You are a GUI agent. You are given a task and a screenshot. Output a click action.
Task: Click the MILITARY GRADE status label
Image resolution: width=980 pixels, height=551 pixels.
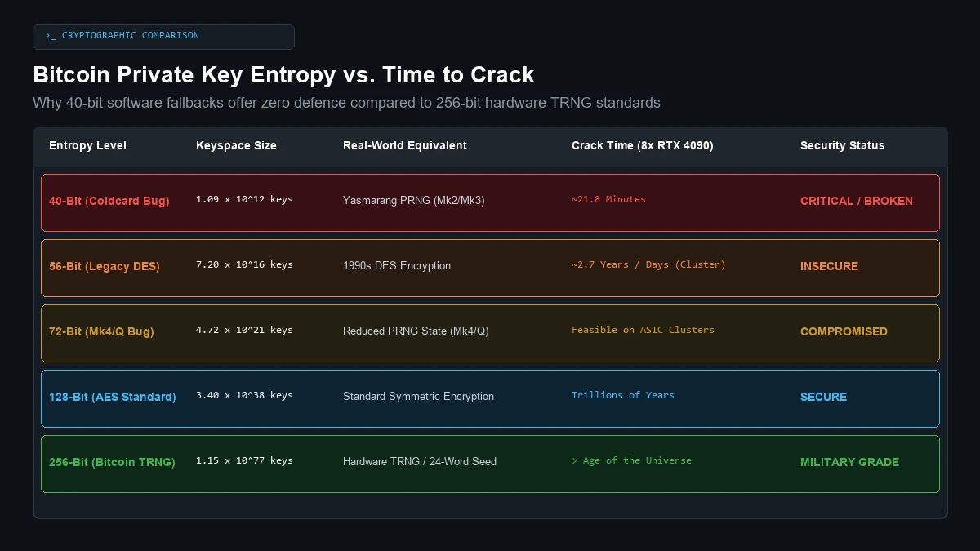point(849,462)
